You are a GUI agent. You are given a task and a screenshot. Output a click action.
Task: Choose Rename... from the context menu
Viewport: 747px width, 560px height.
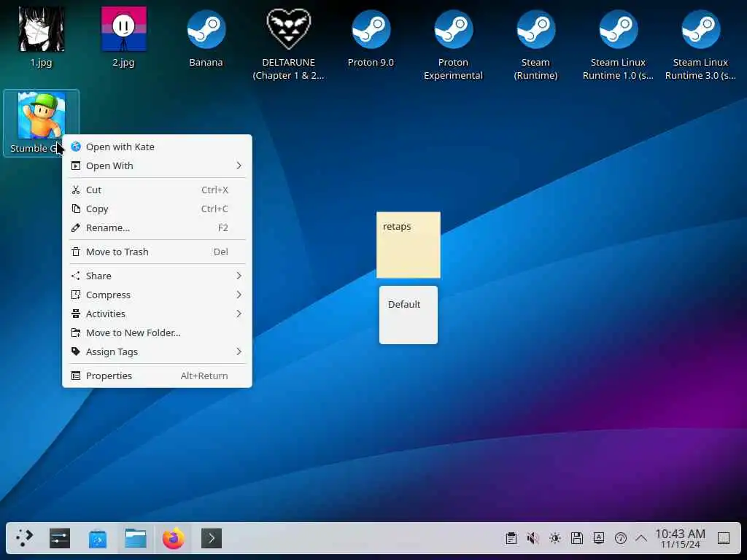pos(158,227)
